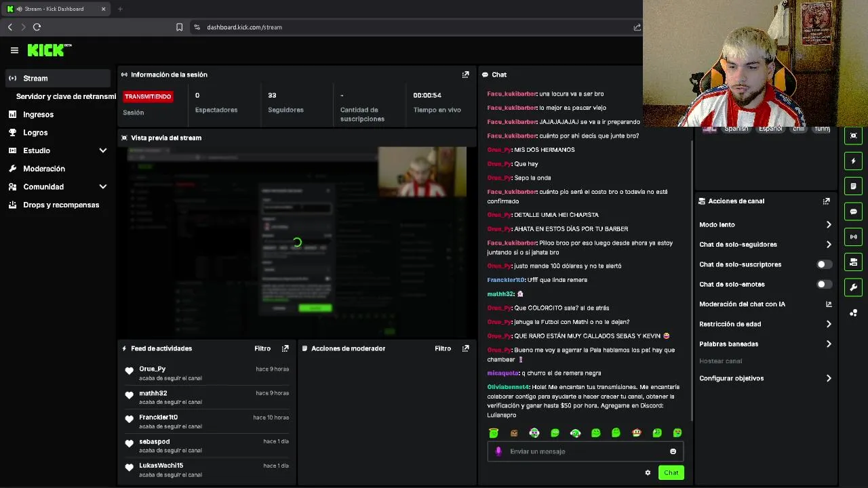Open Filtro in Acciones de moderador
This screenshot has width=868, height=488.
pyautogui.click(x=443, y=348)
